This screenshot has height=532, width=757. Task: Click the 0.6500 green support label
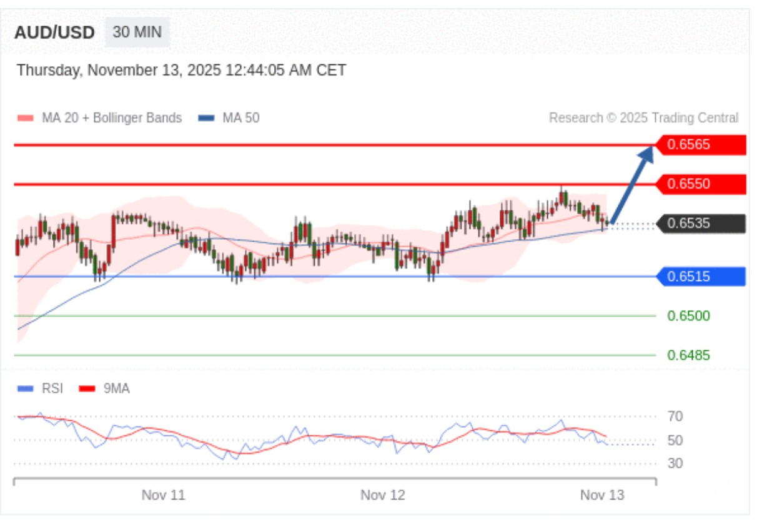pyautogui.click(x=688, y=316)
